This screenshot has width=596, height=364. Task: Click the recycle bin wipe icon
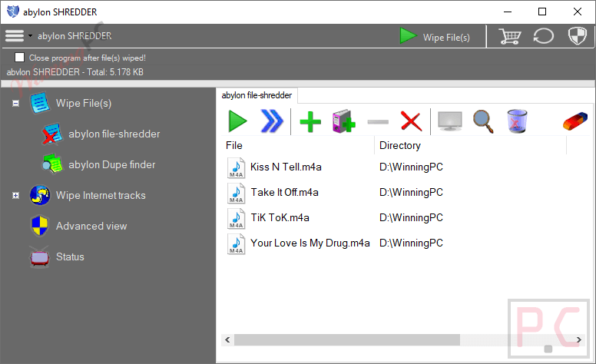point(517,121)
